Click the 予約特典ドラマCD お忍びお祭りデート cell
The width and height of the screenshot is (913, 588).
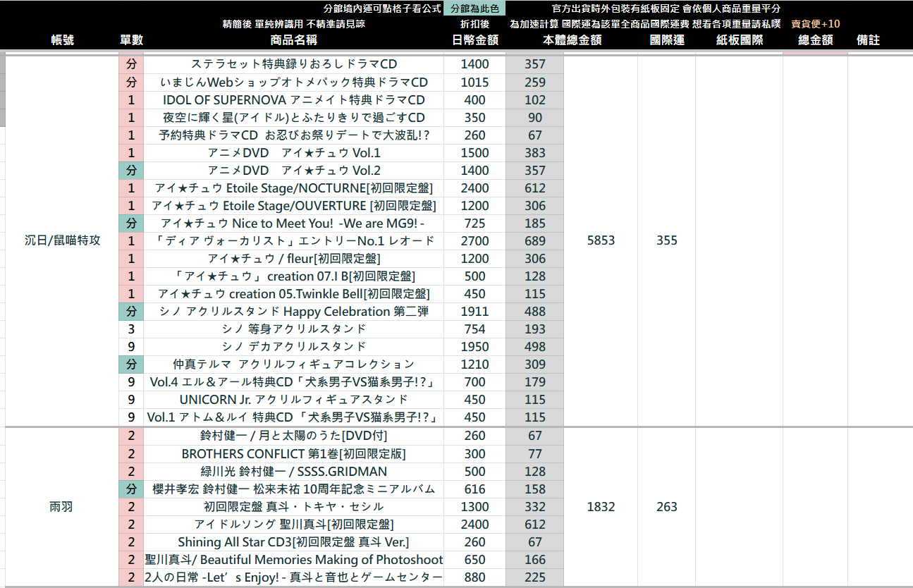click(x=293, y=135)
